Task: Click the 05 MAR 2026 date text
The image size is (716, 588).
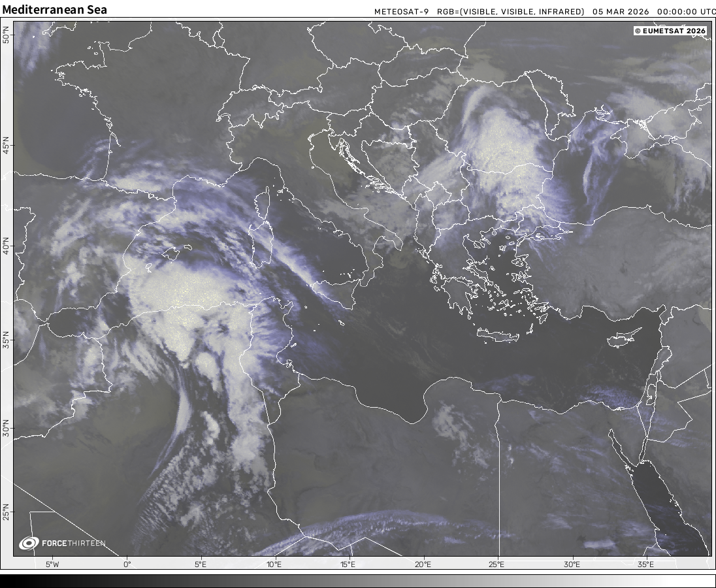Action: [x=621, y=12]
